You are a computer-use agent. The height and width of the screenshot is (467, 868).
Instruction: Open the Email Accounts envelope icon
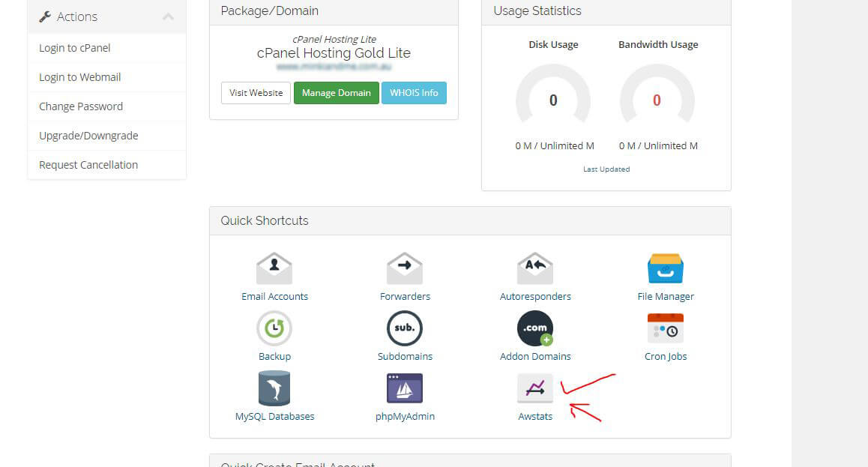click(x=274, y=268)
